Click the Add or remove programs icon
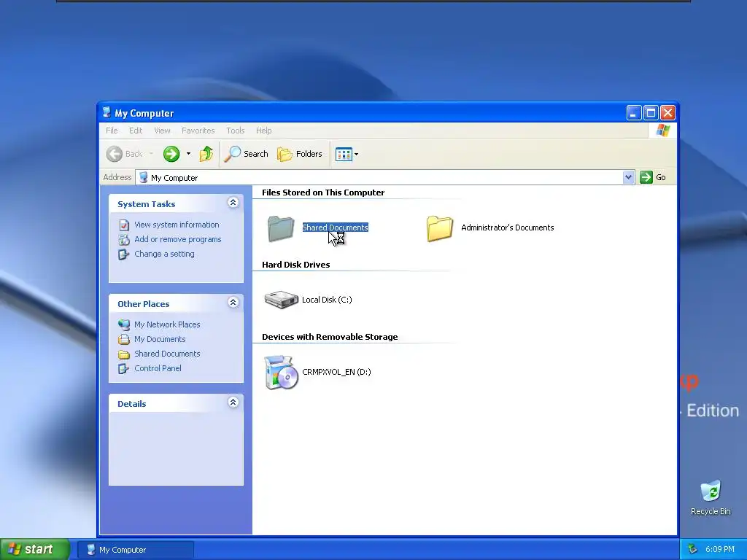The height and width of the screenshot is (560, 747). (x=124, y=239)
